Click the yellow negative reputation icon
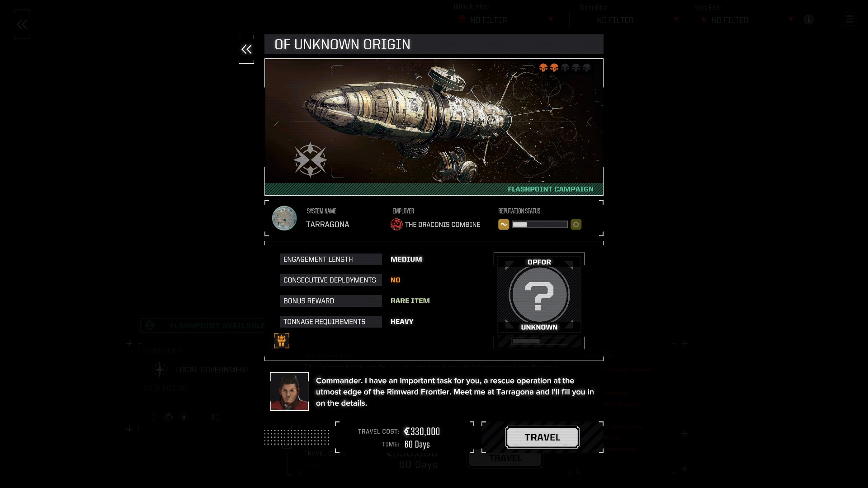868x488 pixels. (504, 225)
